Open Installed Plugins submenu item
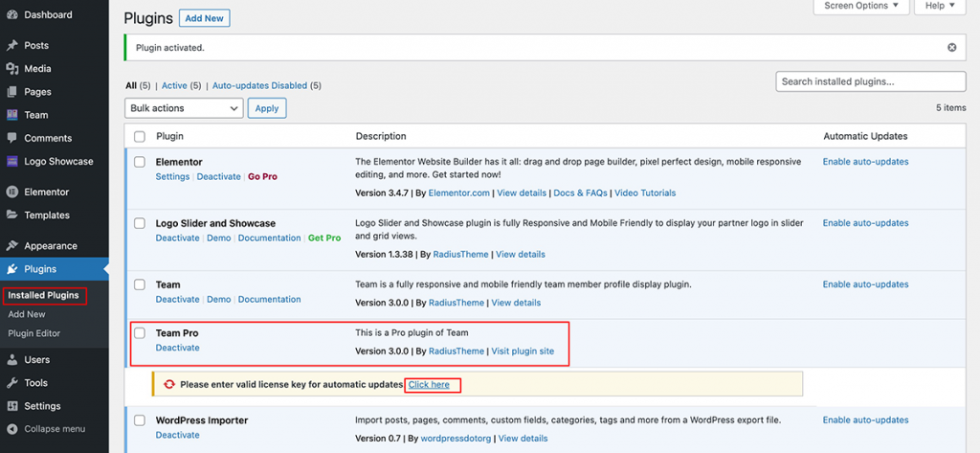The image size is (980, 453). click(44, 295)
